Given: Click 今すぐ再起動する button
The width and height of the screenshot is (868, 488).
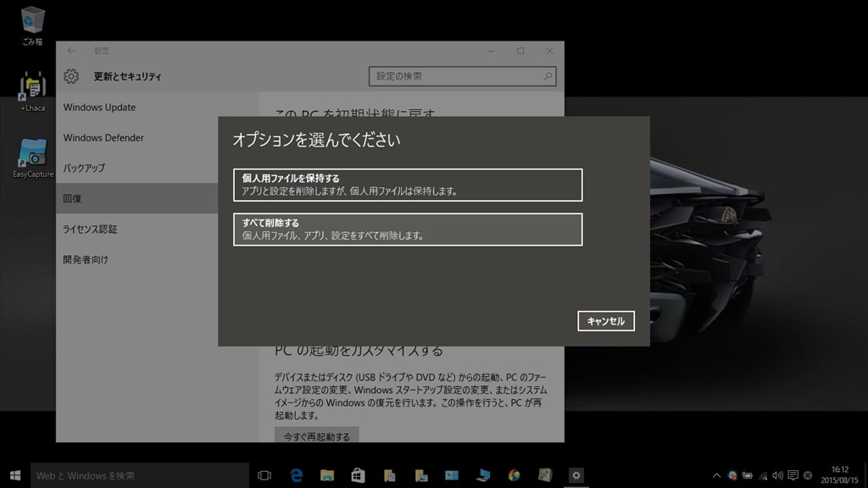Looking at the screenshot, I should pyautogui.click(x=317, y=436).
